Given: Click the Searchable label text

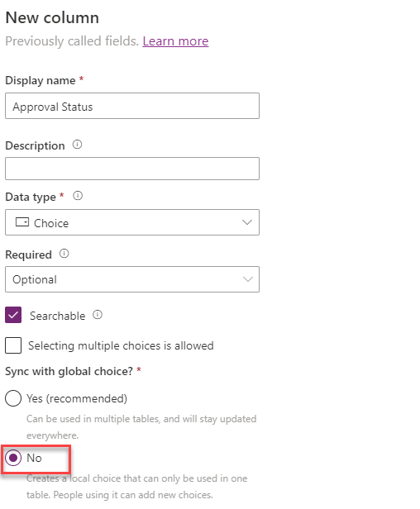Looking at the screenshot, I should 58,316.
